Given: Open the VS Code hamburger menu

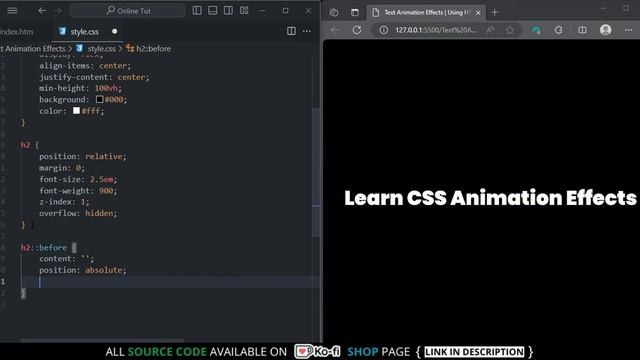Looking at the screenshot, I should pos(12,11).
